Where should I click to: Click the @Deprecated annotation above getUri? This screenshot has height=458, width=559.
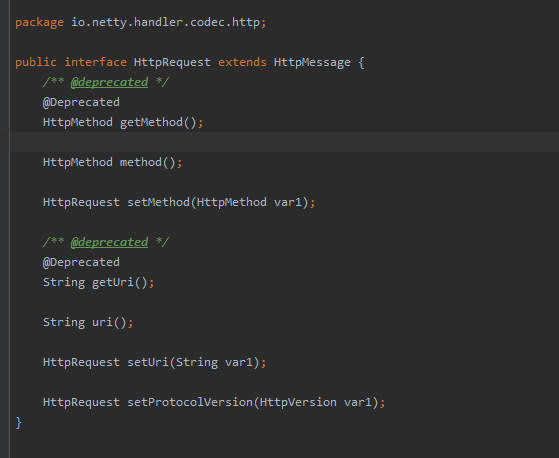[x=81, y=262]
